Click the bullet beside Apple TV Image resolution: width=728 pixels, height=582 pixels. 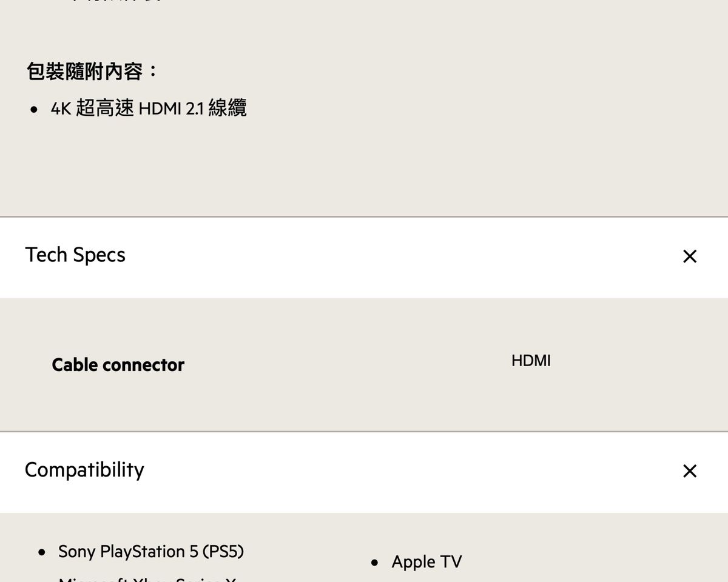pyautogui.click(x=375, y=563)
